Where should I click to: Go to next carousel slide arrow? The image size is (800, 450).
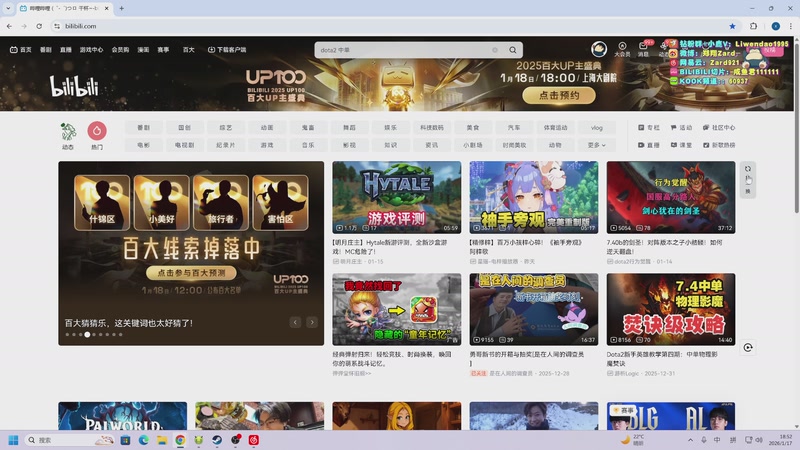312,322
